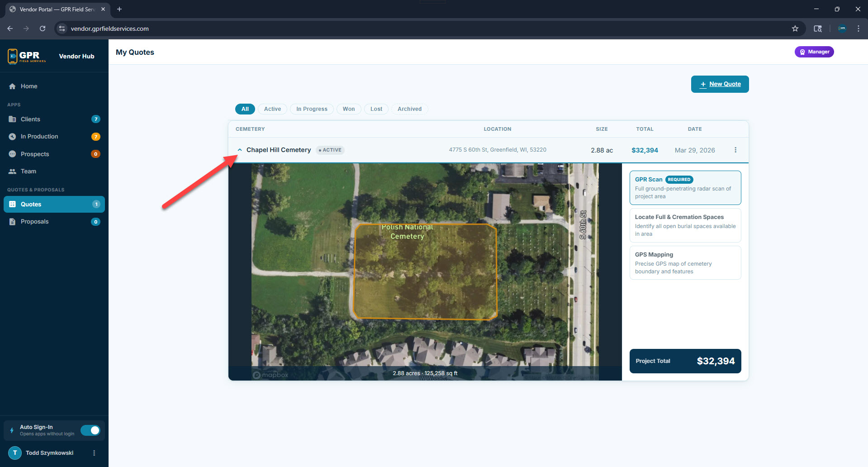The image size is (868, 467).
Task: Click the GPR Field Services logo
Action: click(27, 57)
